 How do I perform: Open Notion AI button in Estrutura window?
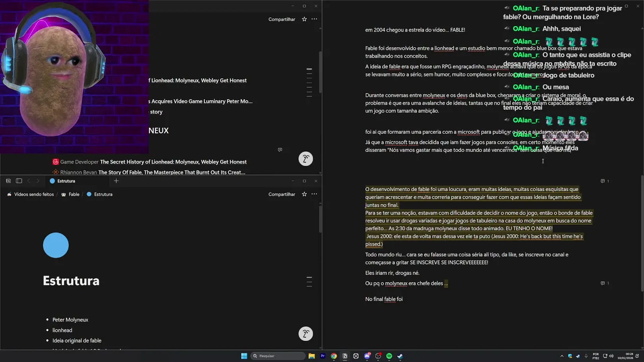pyautogui.click(x=305, y=334)
